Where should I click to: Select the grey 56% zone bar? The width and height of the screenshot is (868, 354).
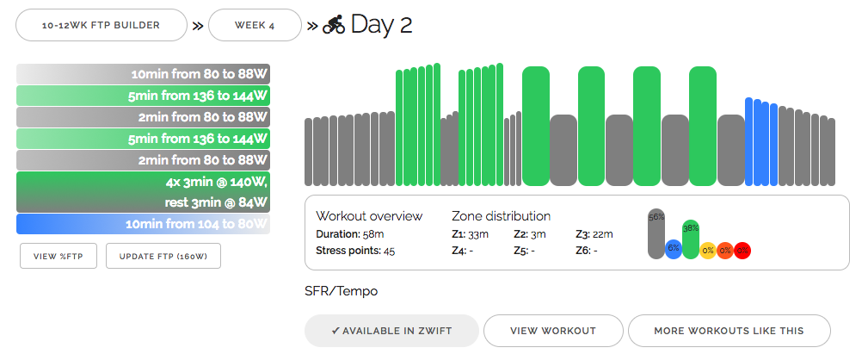click(x=656, y=233)
